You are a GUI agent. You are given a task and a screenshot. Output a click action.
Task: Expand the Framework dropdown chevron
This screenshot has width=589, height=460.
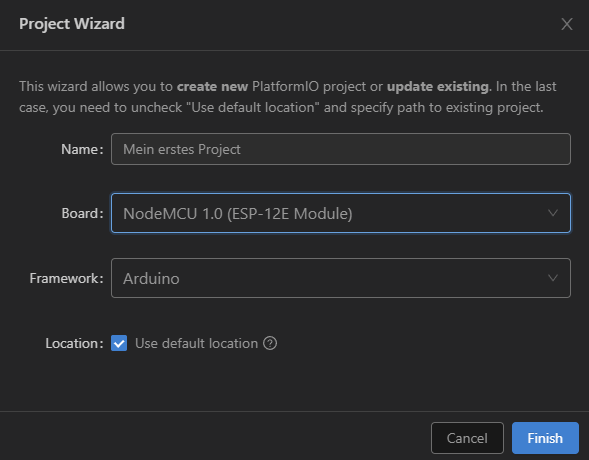553,278
